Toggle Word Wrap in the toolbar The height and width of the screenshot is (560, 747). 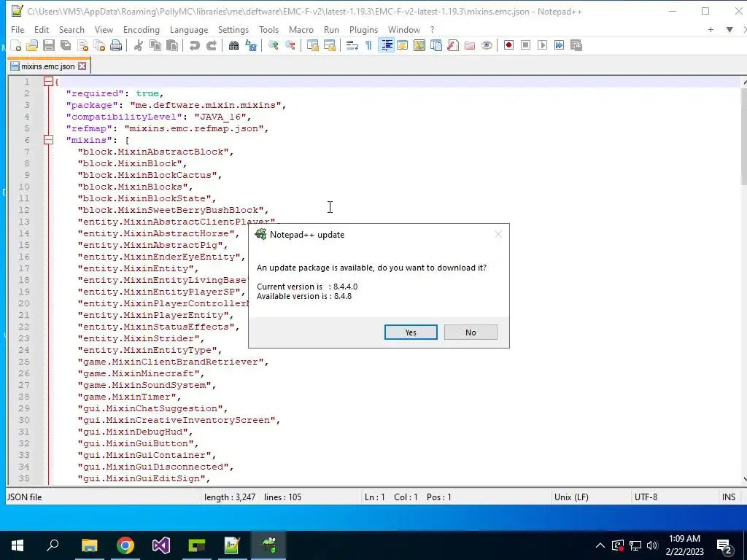pyautogui.click(x=352, y=45)
